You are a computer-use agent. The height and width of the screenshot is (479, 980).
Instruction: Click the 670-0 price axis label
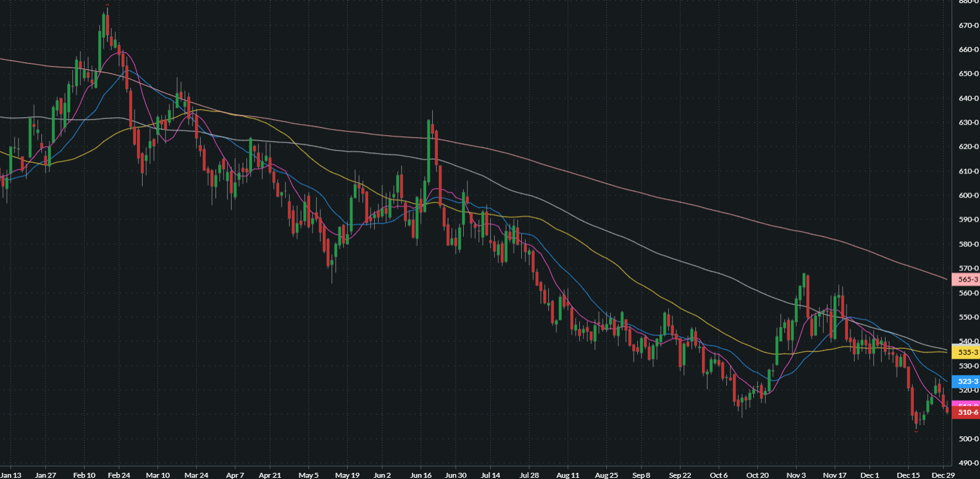coord(968,26)
